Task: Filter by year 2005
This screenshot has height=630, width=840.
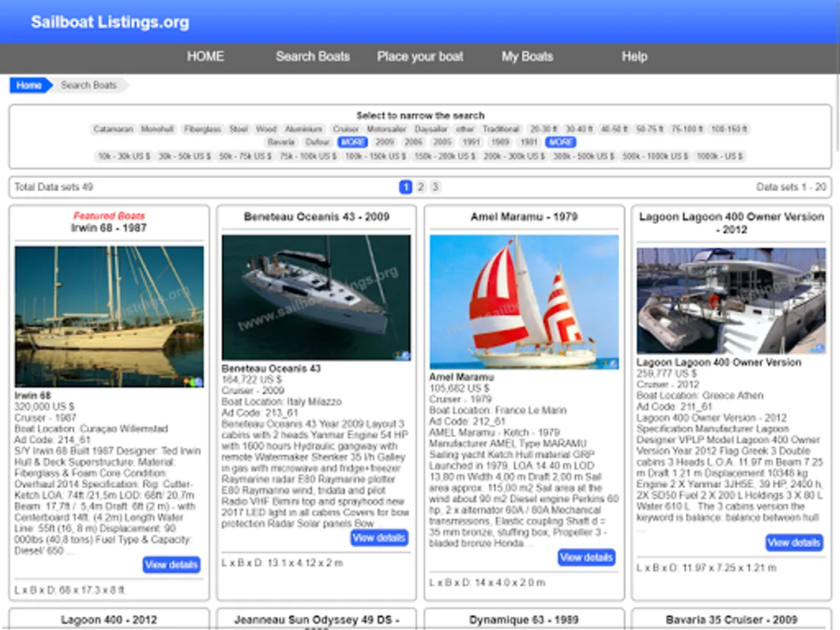Action: coord(442,142)
